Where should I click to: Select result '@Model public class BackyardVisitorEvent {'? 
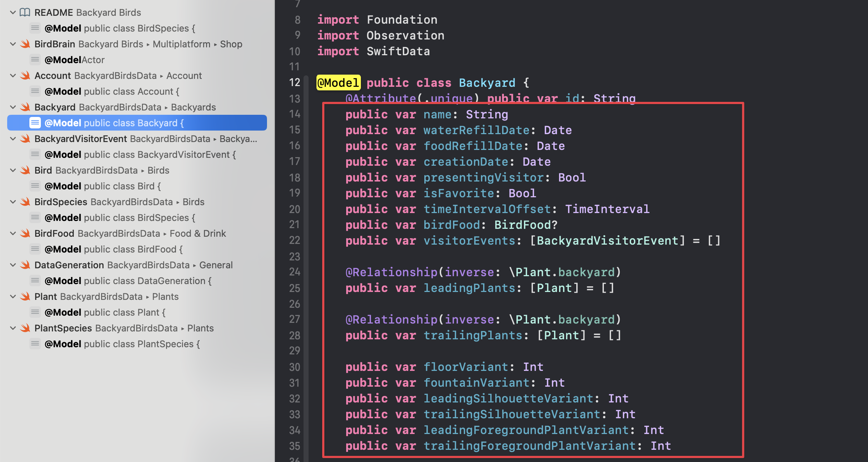(140, 155)
